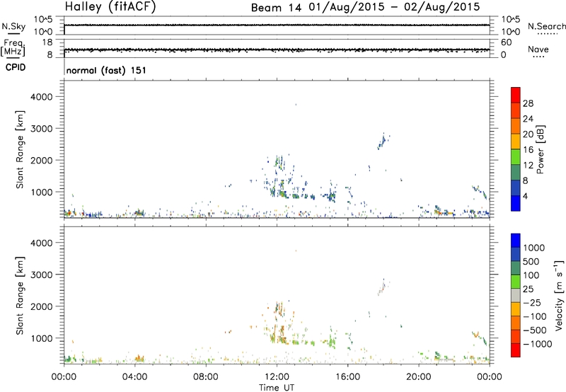The image size is (566, 392).
Task: Click the "normal (fast) 151" CPID text
Action: point(106,70)
